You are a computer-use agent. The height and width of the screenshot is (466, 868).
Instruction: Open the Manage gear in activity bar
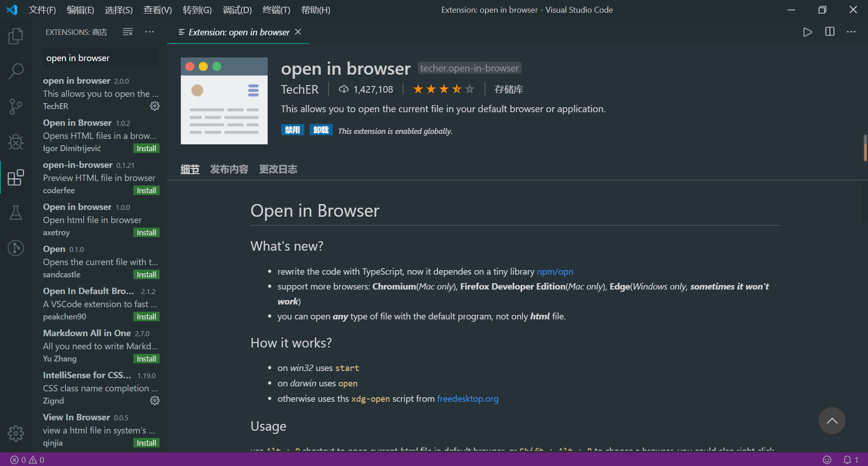16,433
